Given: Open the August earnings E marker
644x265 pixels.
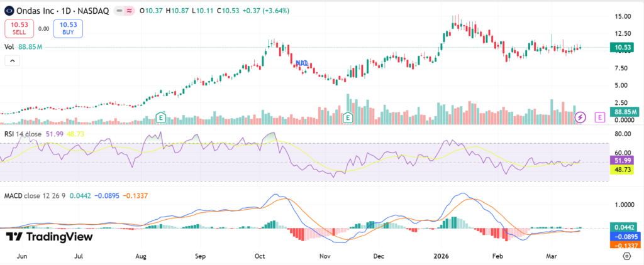Looking at the screenshot, I should [160, 117].
